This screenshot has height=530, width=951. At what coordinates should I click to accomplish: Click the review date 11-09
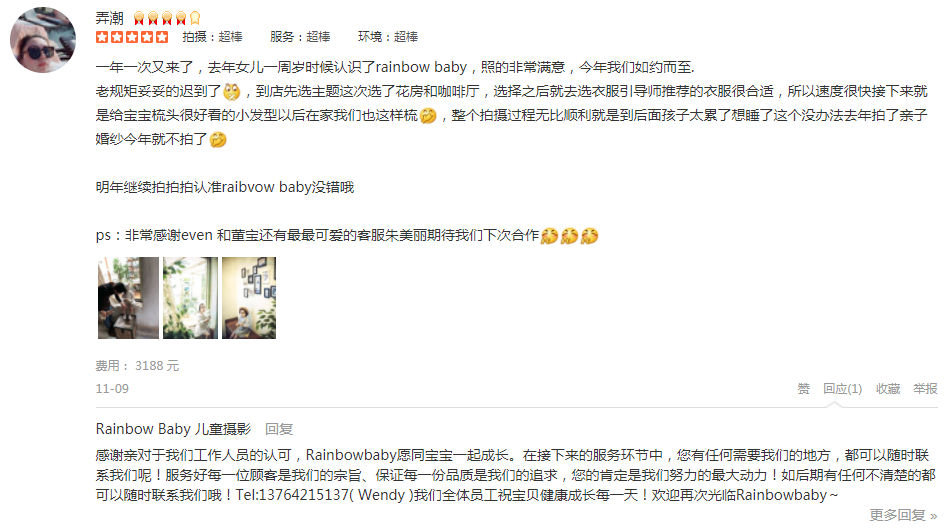[112, 389]
